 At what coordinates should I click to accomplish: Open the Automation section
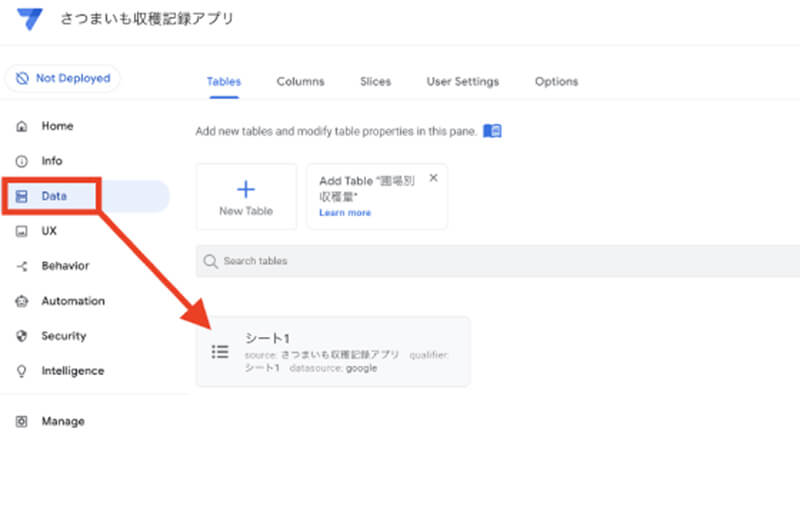click(x=72, y=301)
